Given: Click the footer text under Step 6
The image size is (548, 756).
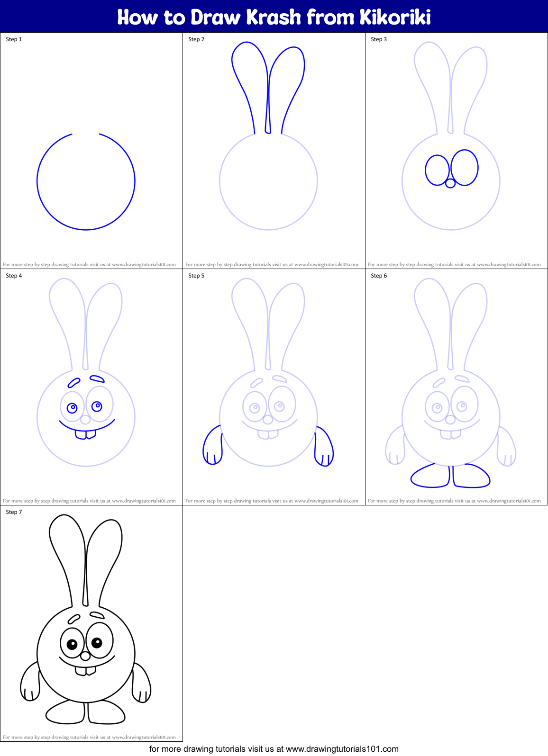Looking at the screenshot, I should coord(454,501).
